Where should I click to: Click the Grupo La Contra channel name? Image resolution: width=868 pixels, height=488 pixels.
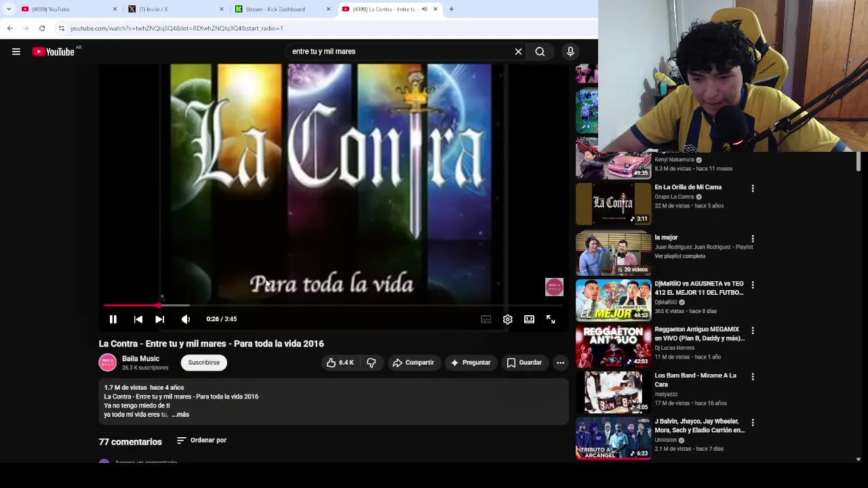pos(675,197)
